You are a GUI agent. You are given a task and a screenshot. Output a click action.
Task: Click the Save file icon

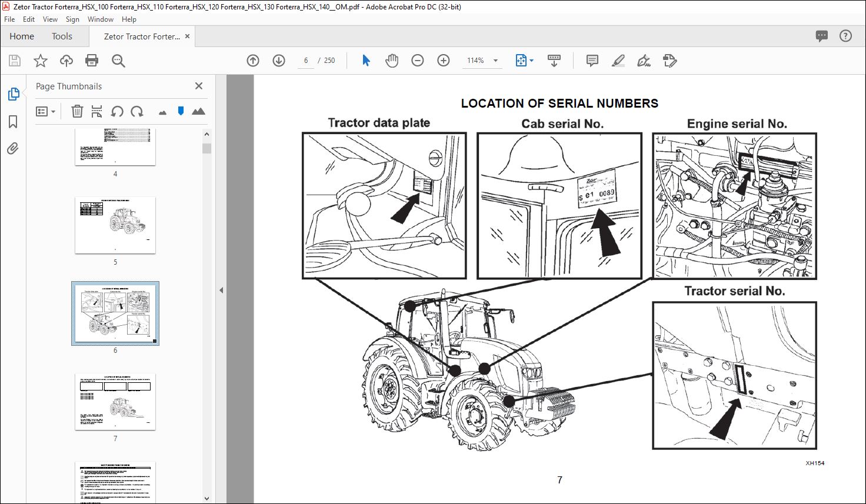(15, 61)
